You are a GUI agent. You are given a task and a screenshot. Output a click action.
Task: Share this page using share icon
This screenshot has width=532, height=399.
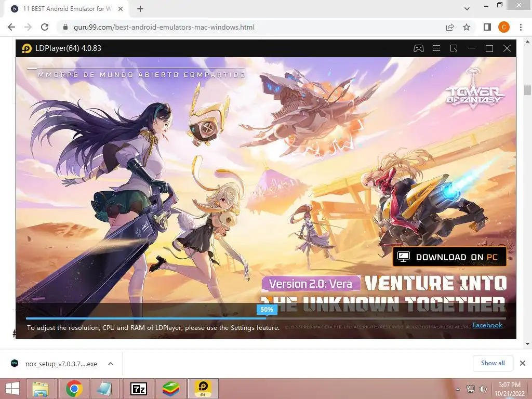click(450, 27)
